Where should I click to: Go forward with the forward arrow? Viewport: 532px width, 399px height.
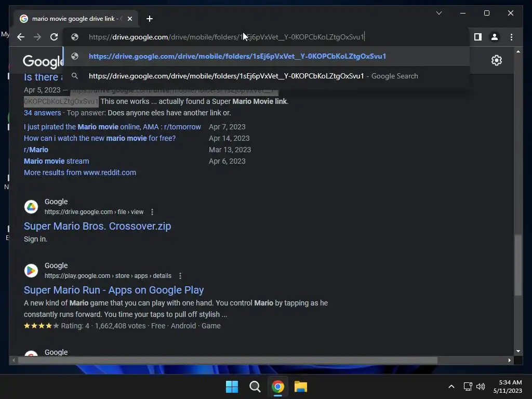tap(37, 37)
